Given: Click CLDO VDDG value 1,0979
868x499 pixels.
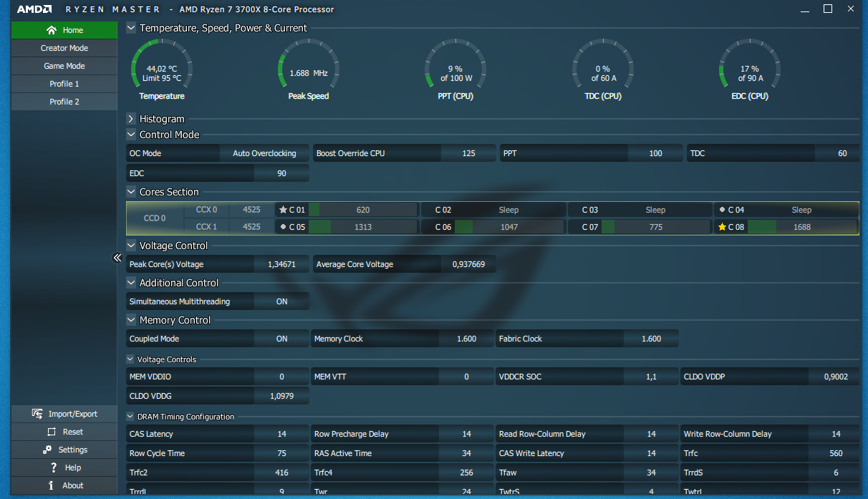Looking at the screenshot, I should tap(282, 396).
